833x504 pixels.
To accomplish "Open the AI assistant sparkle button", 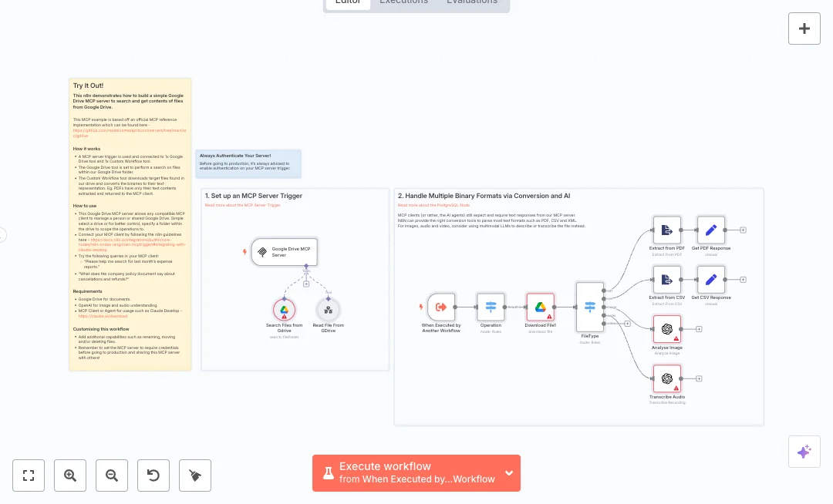I will coord(804,452).
